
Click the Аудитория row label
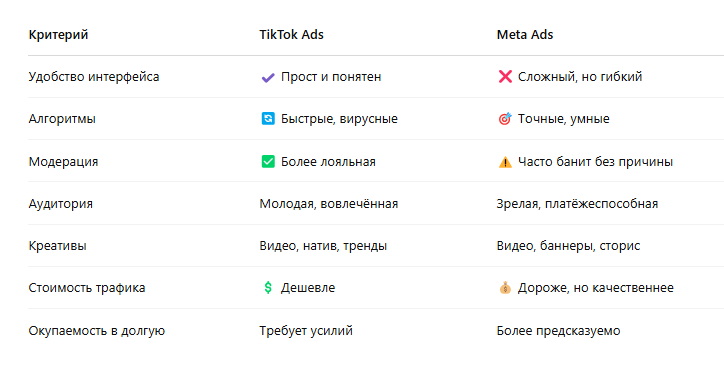coord(60,204)
